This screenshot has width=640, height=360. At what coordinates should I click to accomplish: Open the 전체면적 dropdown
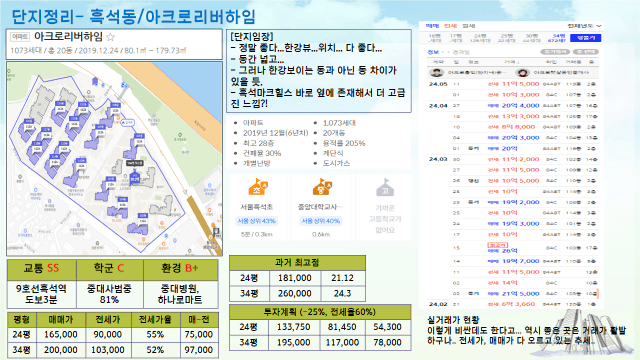584,26
